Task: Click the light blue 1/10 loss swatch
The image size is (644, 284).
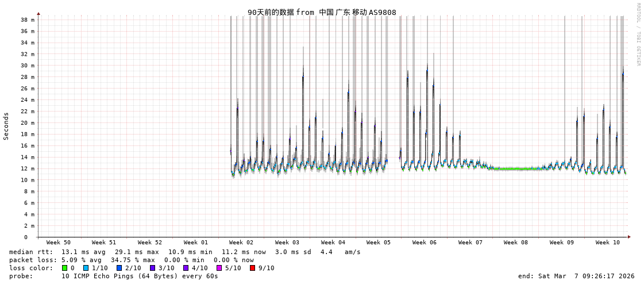Action: (86, 268)
